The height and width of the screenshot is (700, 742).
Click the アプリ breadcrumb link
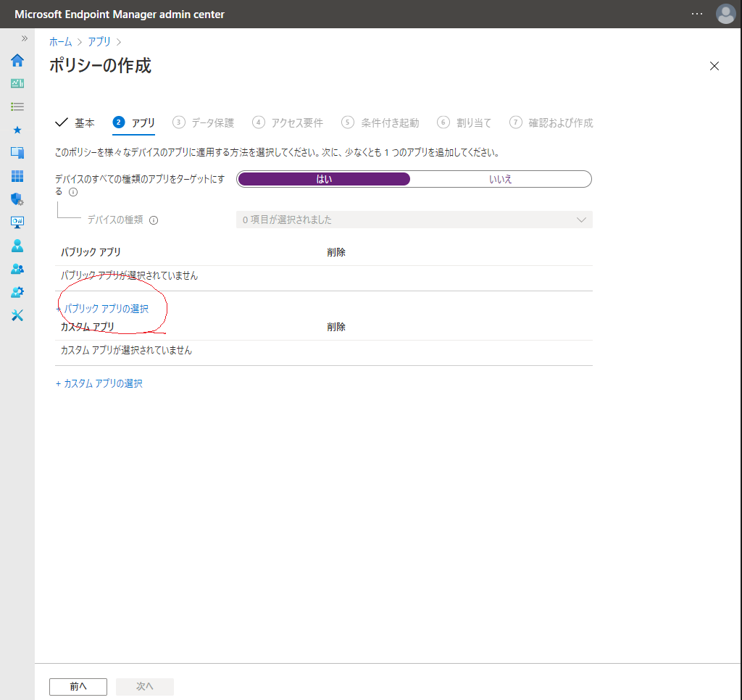tap(99, 41)
